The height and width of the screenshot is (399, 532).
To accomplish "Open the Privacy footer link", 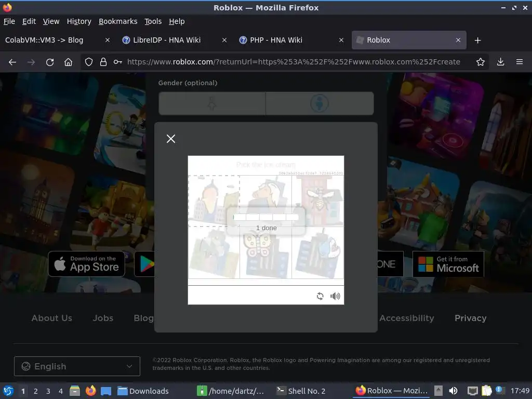I will click(x=470, y=318).
